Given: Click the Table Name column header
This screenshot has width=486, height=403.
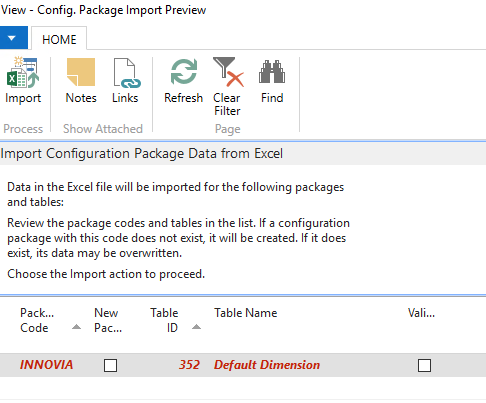Looking at the screenshot, I should (246, 313).
